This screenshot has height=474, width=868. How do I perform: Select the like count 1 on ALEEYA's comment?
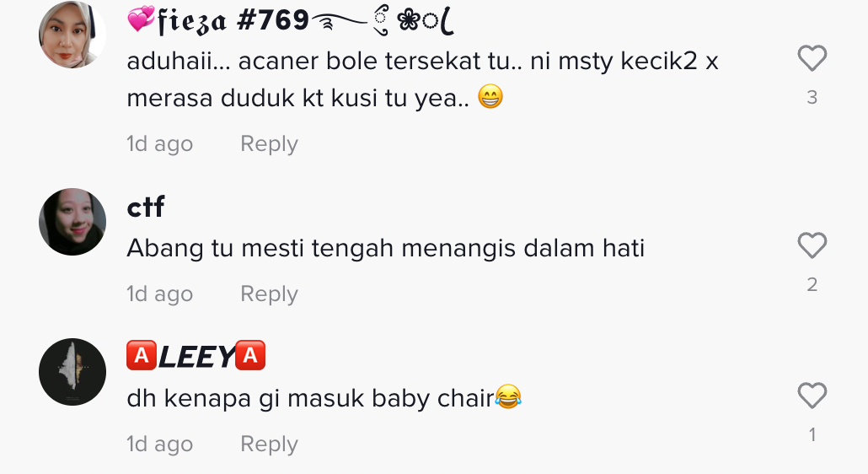(x=812, y=434)
